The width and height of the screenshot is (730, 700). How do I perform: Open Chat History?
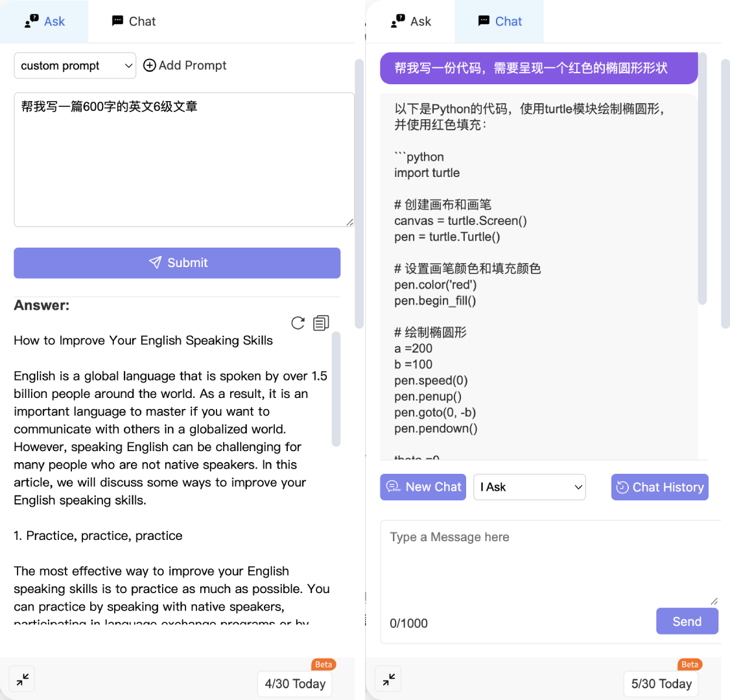tap(659, 487)
